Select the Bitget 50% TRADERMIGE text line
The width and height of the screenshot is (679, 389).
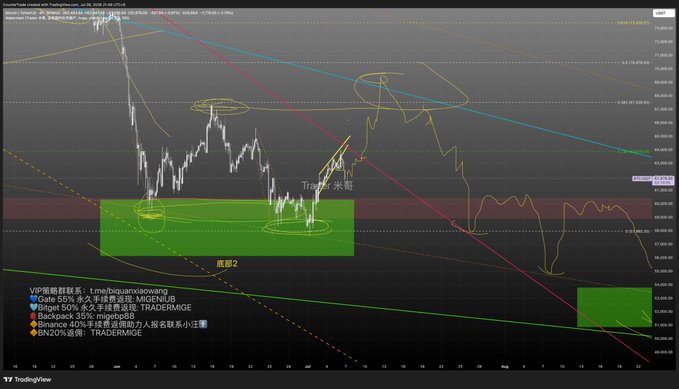[x=110, y=308]
